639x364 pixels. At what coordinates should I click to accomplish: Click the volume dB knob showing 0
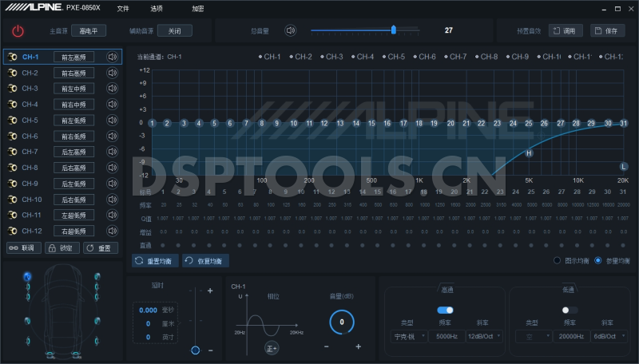click(342, 322)
